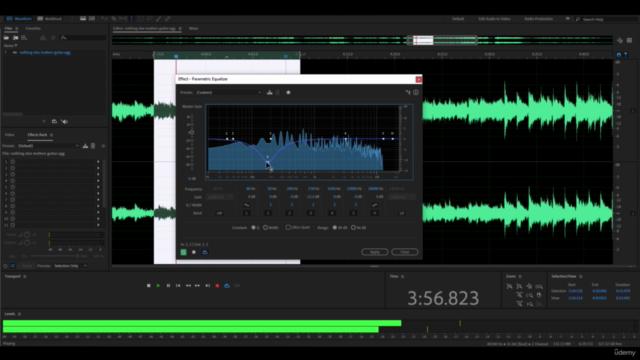This screenshot has width=640, height=360.
Task: Select the Time Selection tool in top toolbar
Action: click(x=131, y=19)
